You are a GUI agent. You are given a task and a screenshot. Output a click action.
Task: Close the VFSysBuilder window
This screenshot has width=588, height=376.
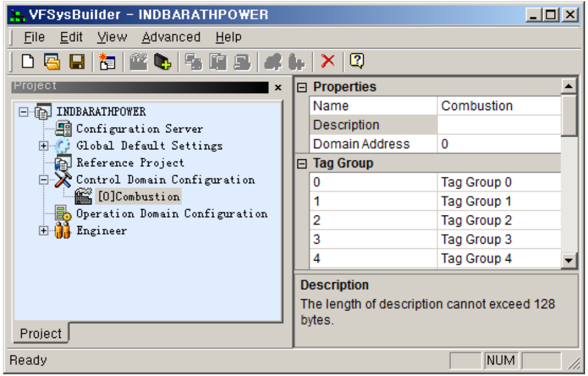point(570,15)
